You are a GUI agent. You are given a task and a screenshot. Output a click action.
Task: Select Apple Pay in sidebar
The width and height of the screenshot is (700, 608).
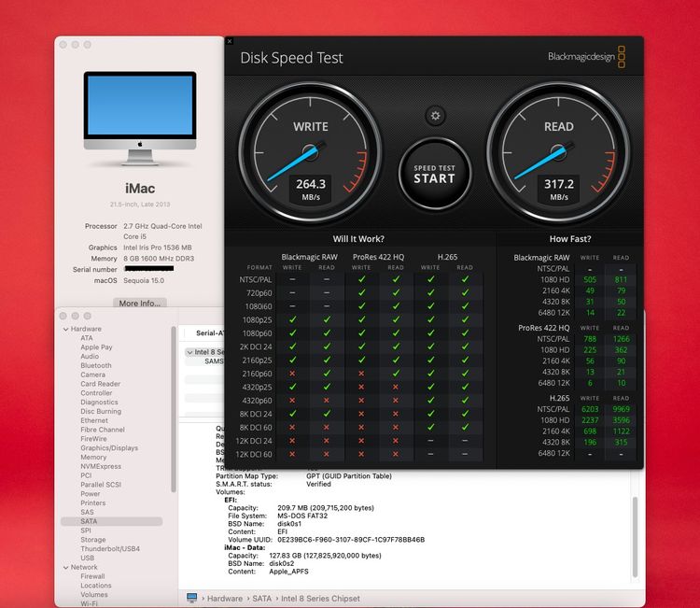tap(96, 347)
